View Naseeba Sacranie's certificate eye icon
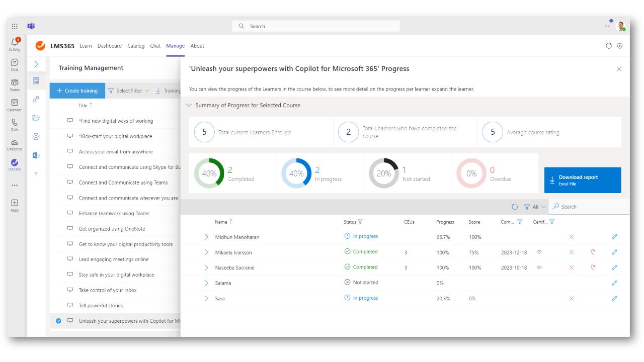Viewport: 644px width, 362px height. click(539, 267)
